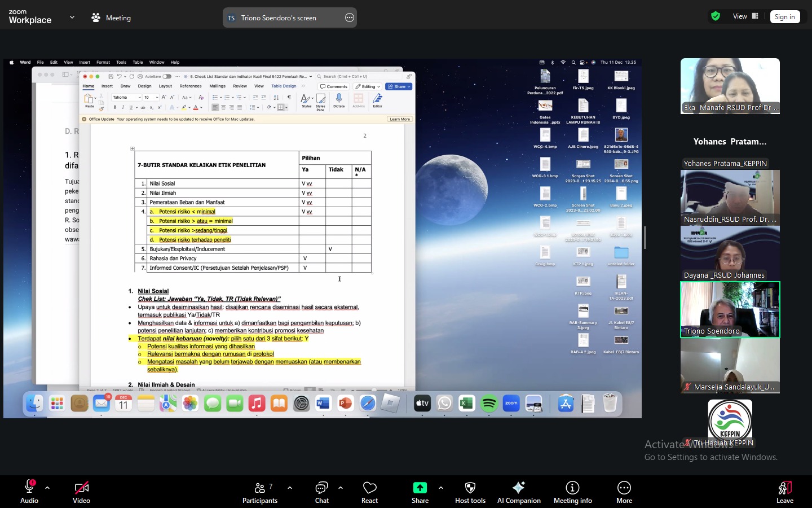Open the View layout menu
Screen dimensions: 812x508
click(x=745, y=16)
